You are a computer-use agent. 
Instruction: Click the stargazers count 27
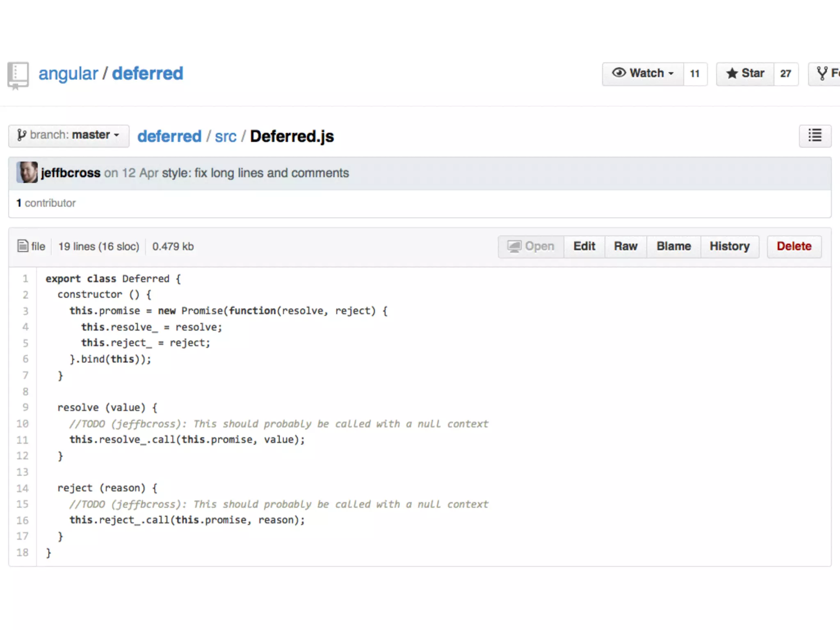pos(785,74)
